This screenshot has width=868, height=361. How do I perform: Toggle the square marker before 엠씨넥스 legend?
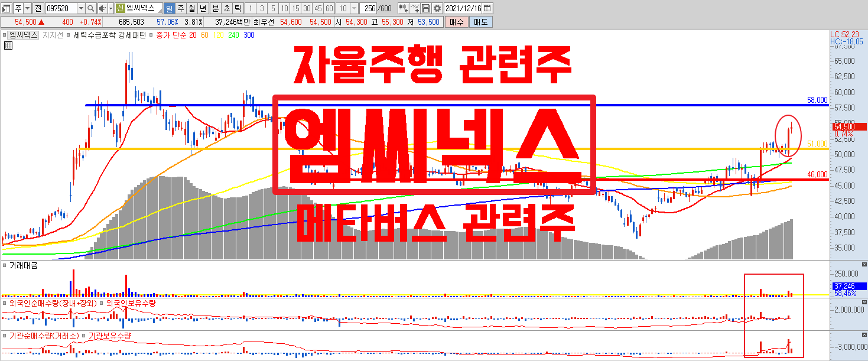tap(4, 35)
